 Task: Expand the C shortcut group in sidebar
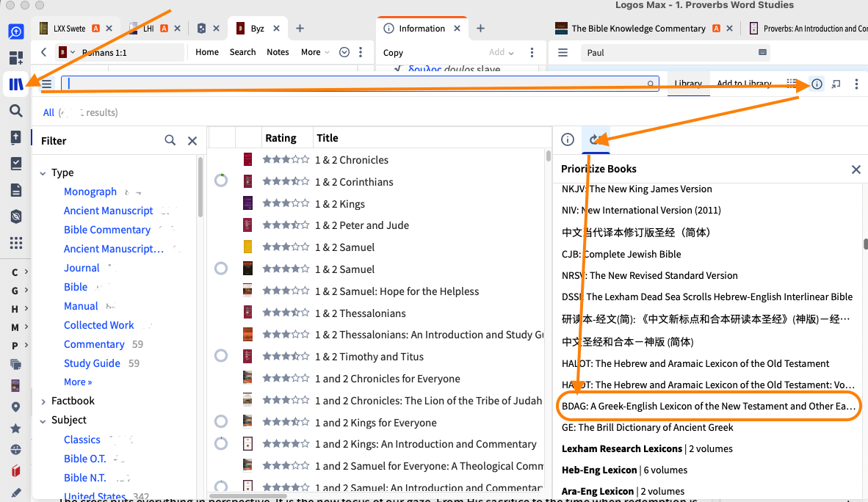click(x=20, y=272)
